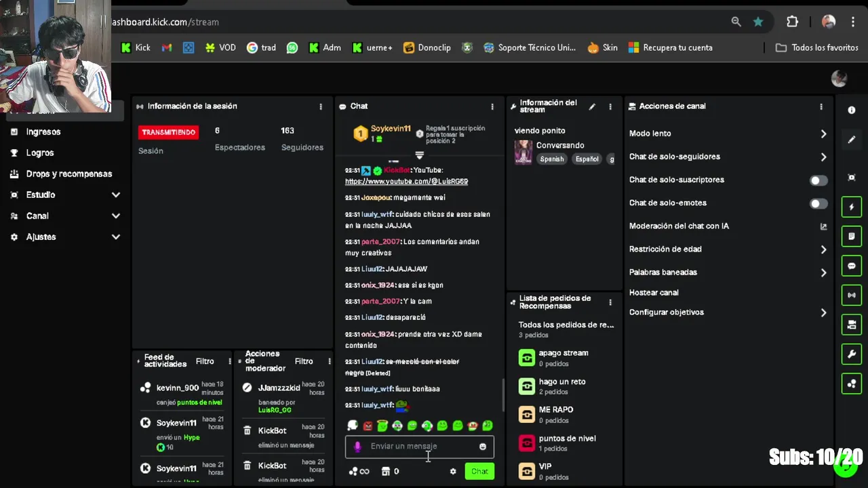Open 'Acciones de canal' panel three-dot menu
The image size is (868, 488).
tap(821, 106)
